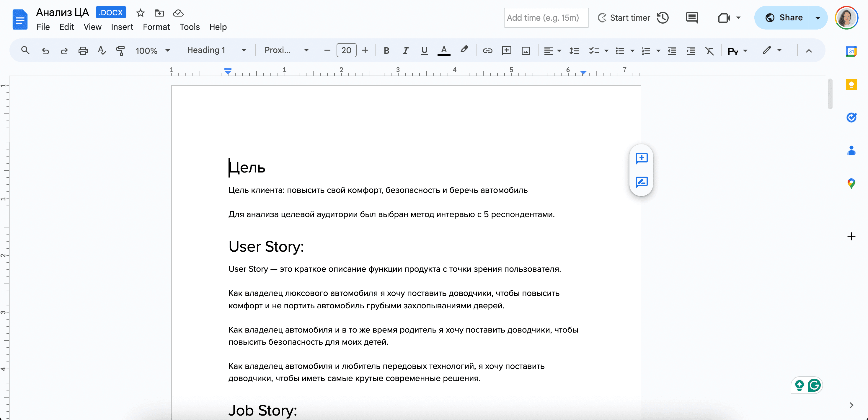Click the insert image icon

coord(525,51)
